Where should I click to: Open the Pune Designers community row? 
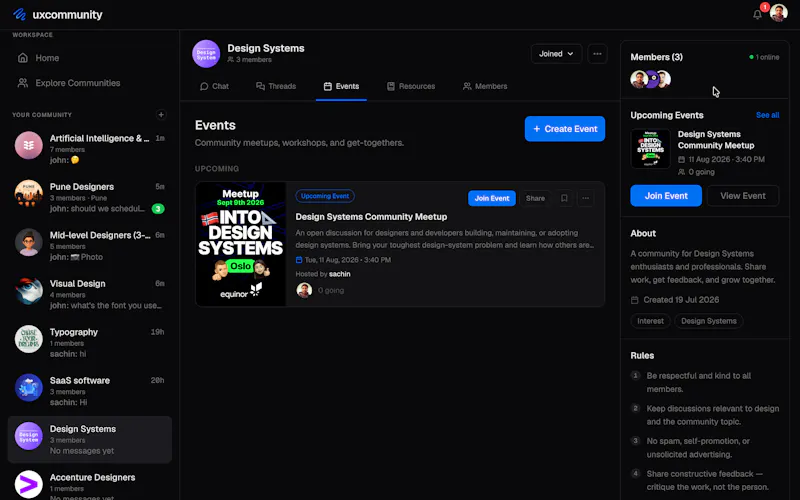(90, 195)
